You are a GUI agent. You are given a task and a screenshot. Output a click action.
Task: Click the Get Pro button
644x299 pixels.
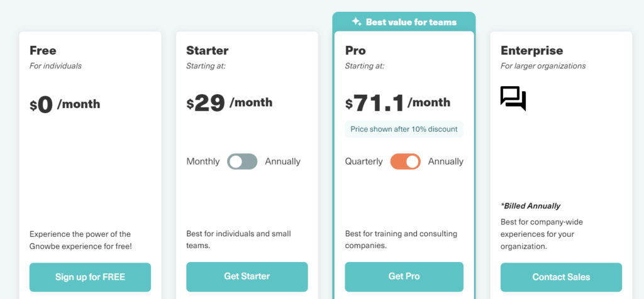[x=404, y=276]
